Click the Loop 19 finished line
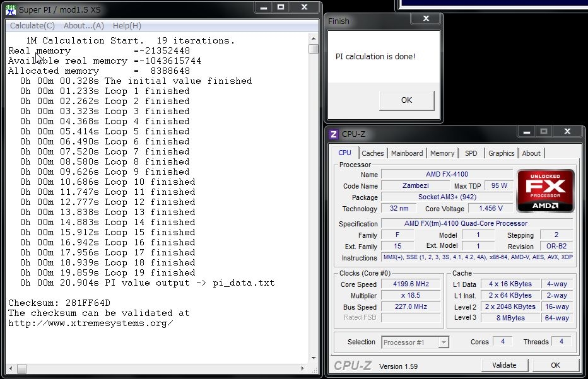 108,272
